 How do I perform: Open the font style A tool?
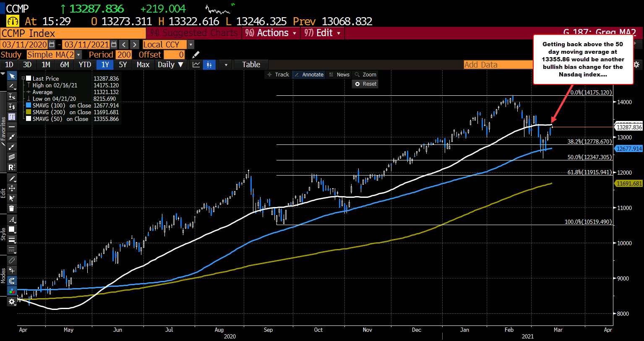(x=12, y=220)
